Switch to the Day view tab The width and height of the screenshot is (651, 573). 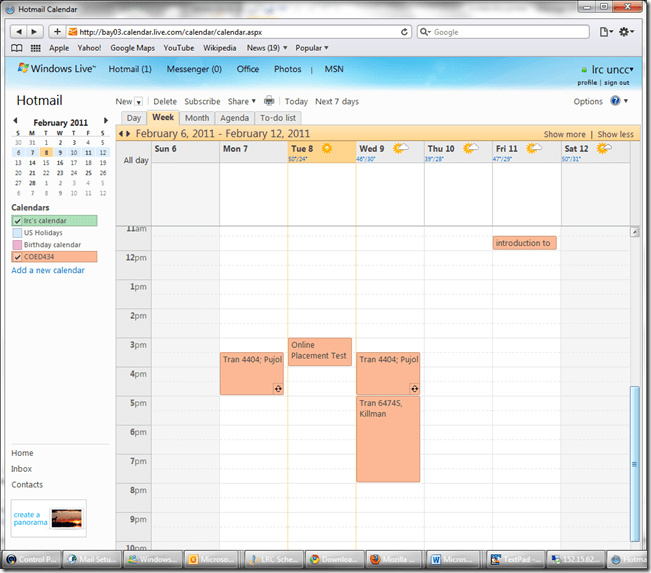pyautogui.click(x=134, y=118)
